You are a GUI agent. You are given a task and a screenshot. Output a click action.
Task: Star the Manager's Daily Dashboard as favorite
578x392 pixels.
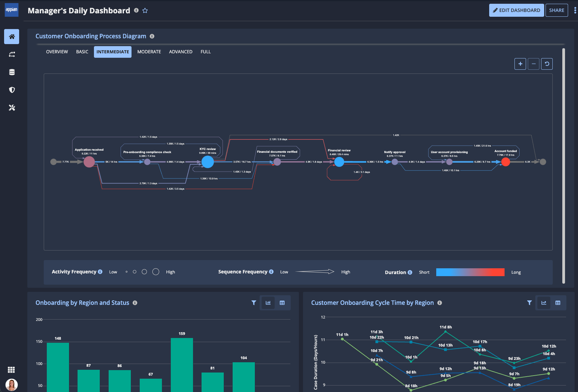[x=145, y=11]
